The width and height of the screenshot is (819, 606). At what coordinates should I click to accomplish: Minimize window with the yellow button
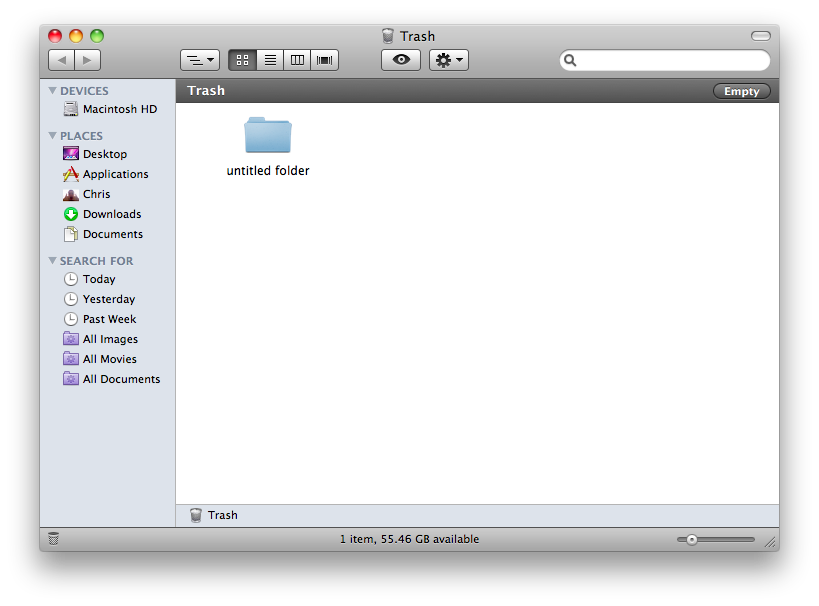point(76,36)
